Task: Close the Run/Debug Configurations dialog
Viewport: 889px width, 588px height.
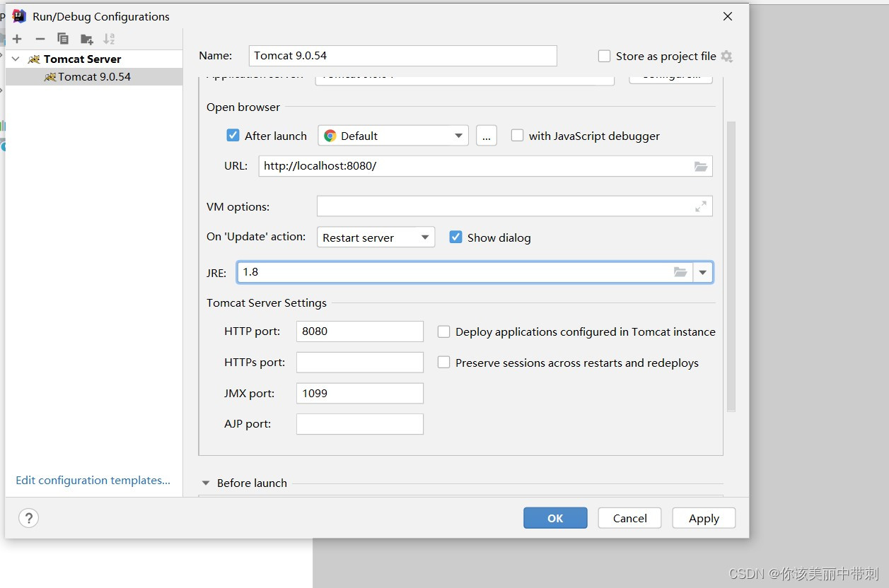Action: point(727,16)
